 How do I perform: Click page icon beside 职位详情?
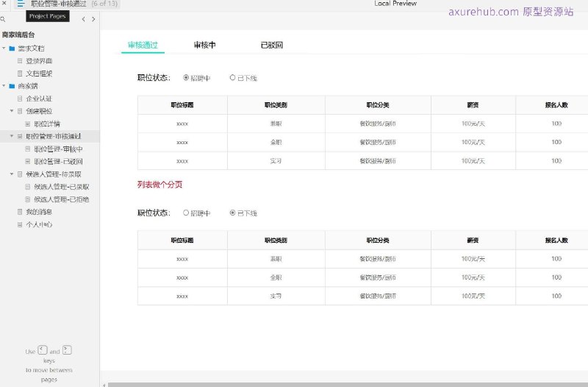click(28, 124)
